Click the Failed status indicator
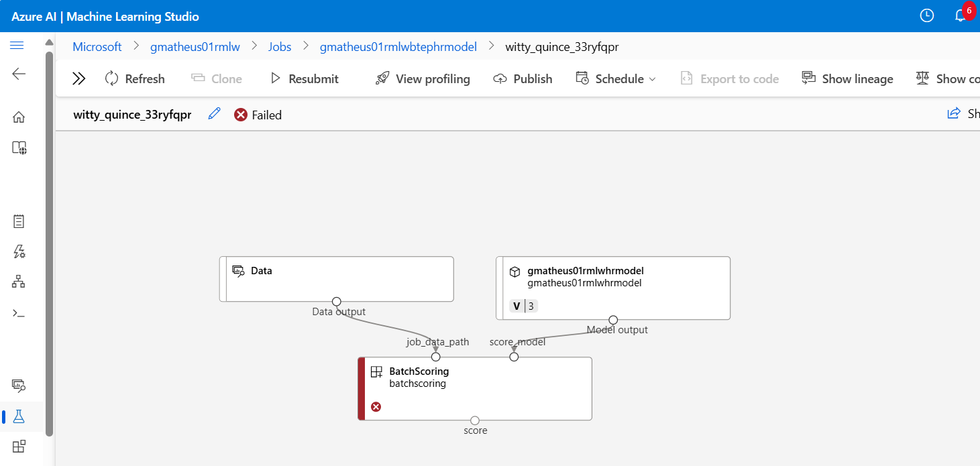This screenshot has height=466, width=980. [258, 115]
